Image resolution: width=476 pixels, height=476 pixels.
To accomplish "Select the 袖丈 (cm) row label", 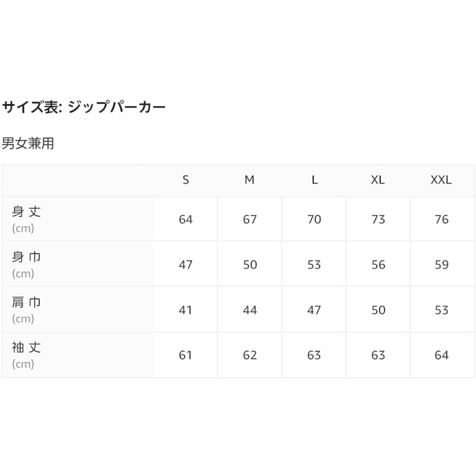I will tap(26, 355).
